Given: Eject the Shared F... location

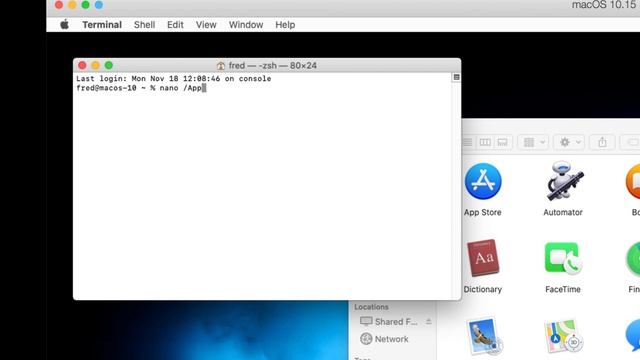Looking at the screenshot, I should point(429,322).
